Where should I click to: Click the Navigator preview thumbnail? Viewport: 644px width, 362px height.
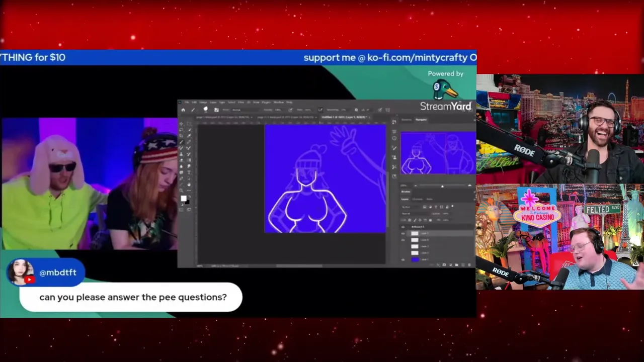438,152
